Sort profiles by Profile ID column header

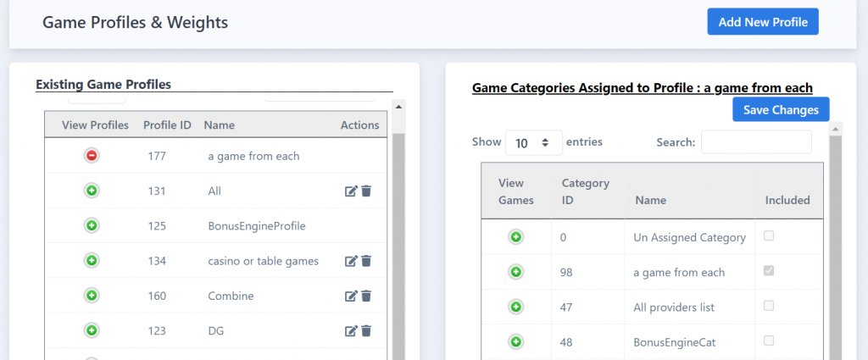167,125
